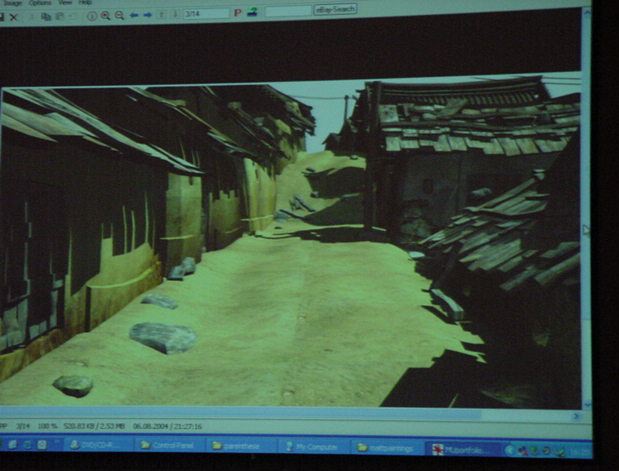Click the status bar date 06.08.2004 / 21:27:16
The width and height of the screenshot is (619, 471).
point(167,426)
